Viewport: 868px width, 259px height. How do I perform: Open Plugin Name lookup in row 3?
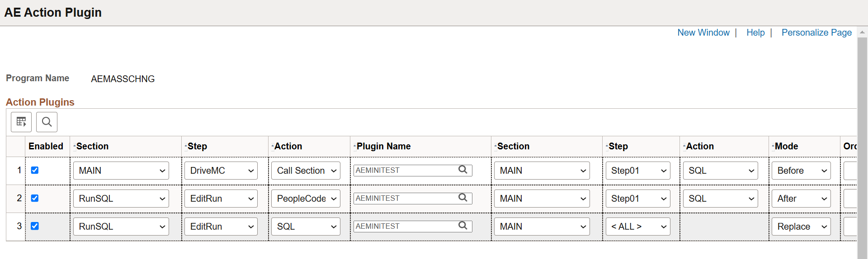(462, 226)
